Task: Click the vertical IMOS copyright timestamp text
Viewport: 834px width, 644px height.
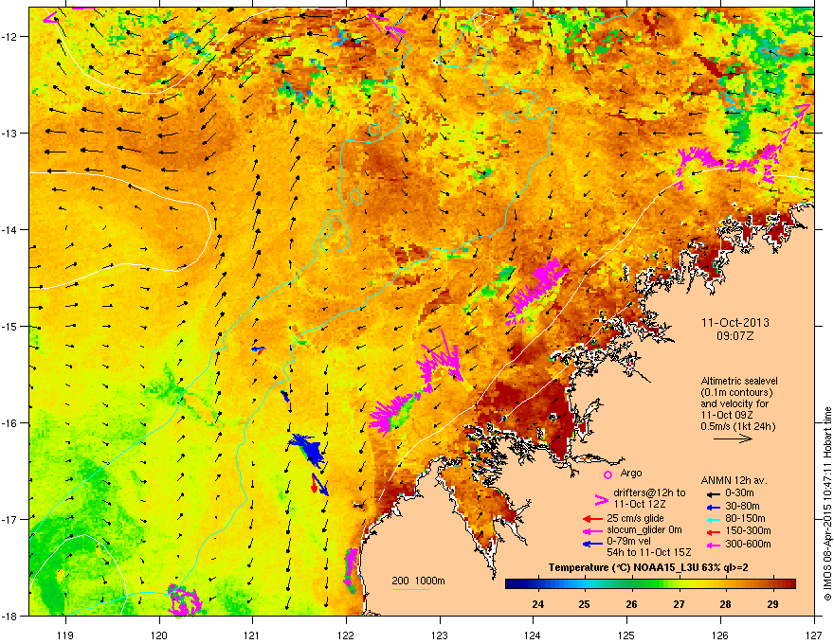Action: tap(827, 503)
